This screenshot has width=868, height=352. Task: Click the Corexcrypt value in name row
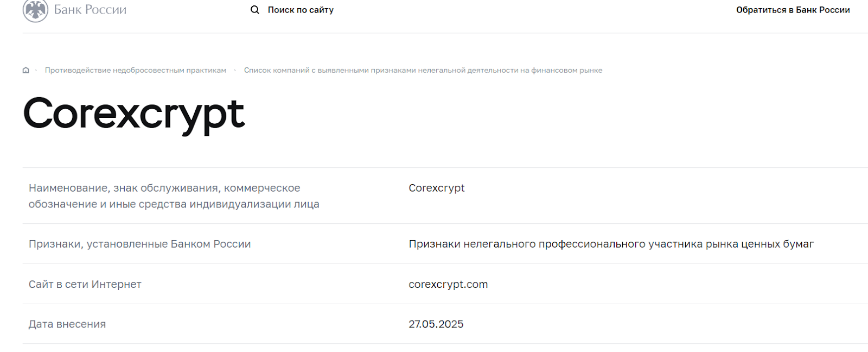437,188
